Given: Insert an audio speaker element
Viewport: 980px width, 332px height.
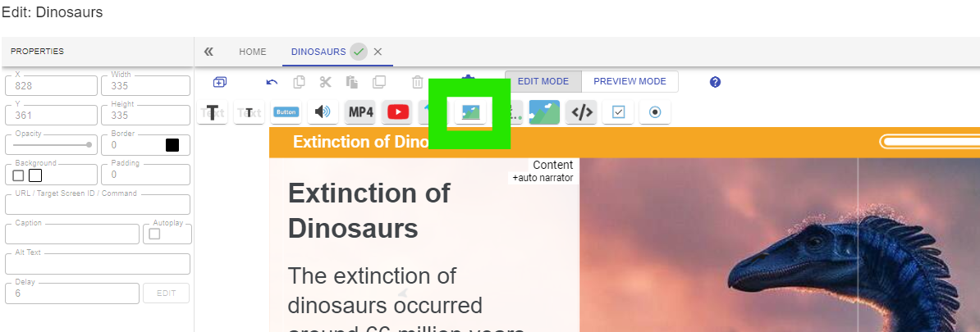Looking at the screenshot, I should 323,112.
